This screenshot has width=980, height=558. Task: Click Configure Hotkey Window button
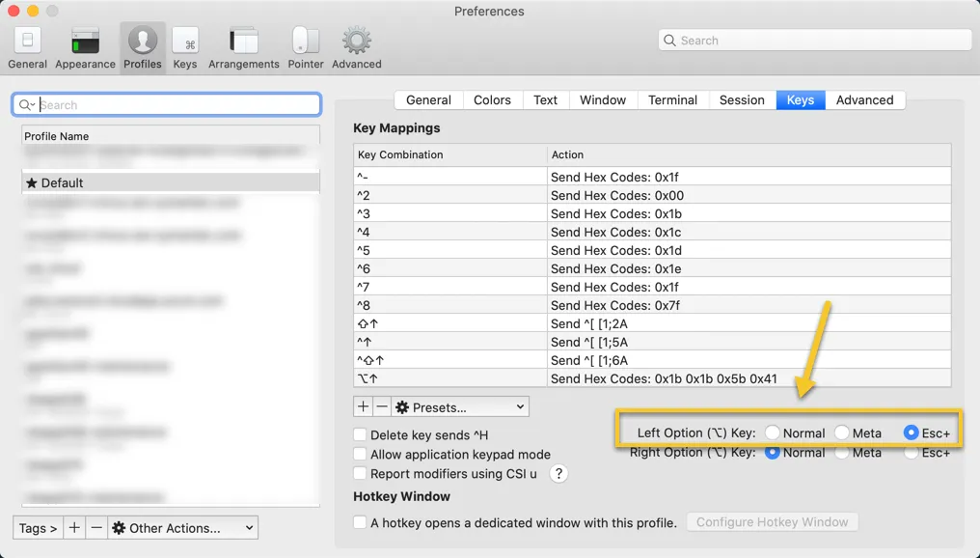tap(772, 522)
